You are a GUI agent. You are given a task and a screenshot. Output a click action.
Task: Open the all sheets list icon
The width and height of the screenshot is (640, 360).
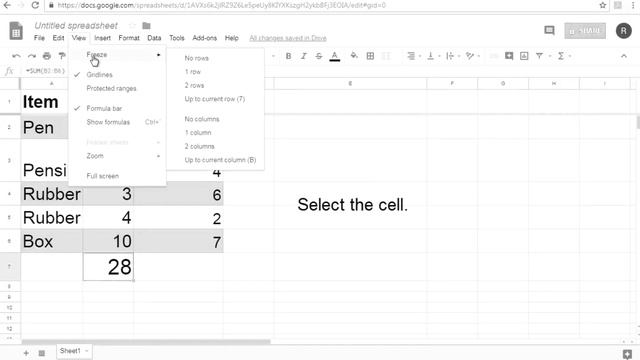pyautogui.click(x=42, y=353)
